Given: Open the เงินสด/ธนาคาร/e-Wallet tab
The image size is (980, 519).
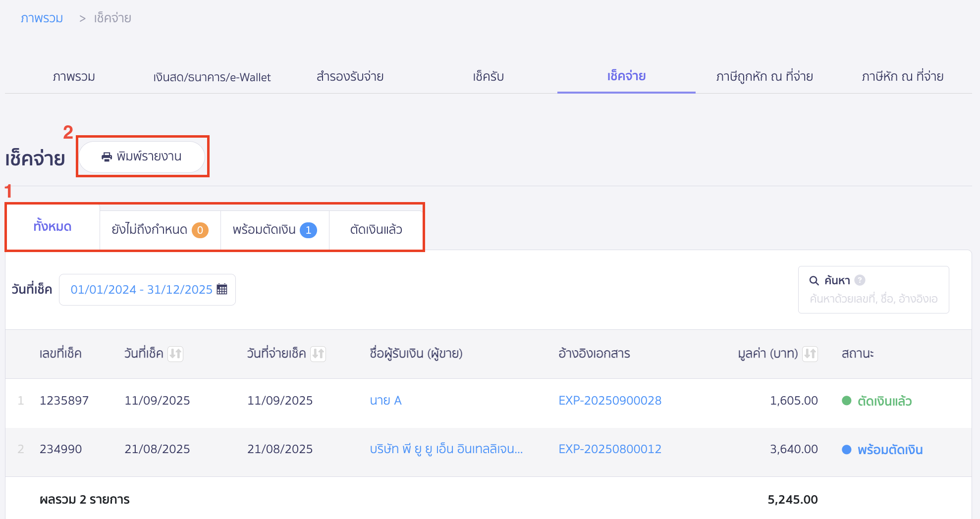Looking at the screenshot, I should 212,77.
